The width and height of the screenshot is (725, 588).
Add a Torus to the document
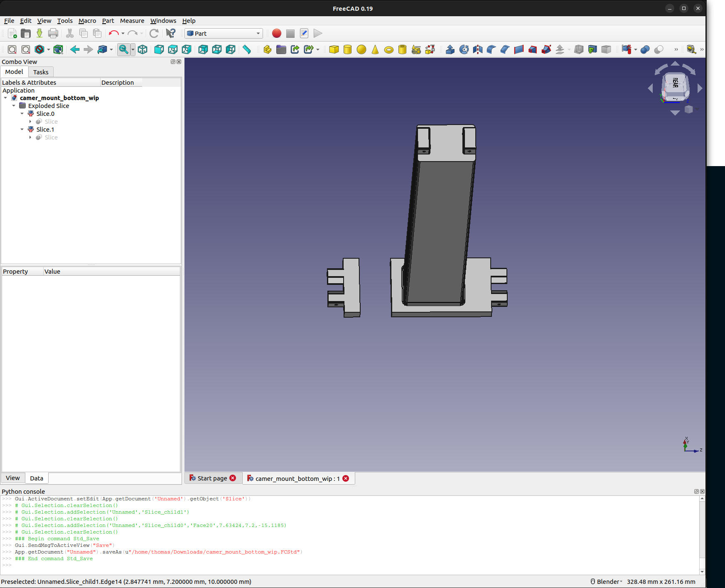(389, 49)
